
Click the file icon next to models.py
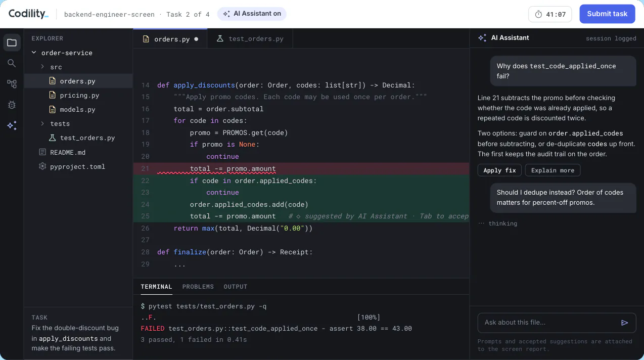coord(52,109)
